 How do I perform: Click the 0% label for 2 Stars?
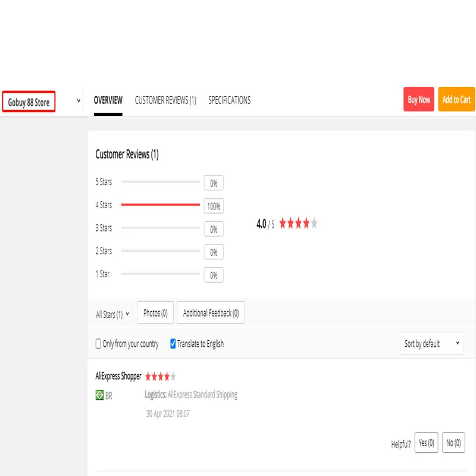[214, 252]
